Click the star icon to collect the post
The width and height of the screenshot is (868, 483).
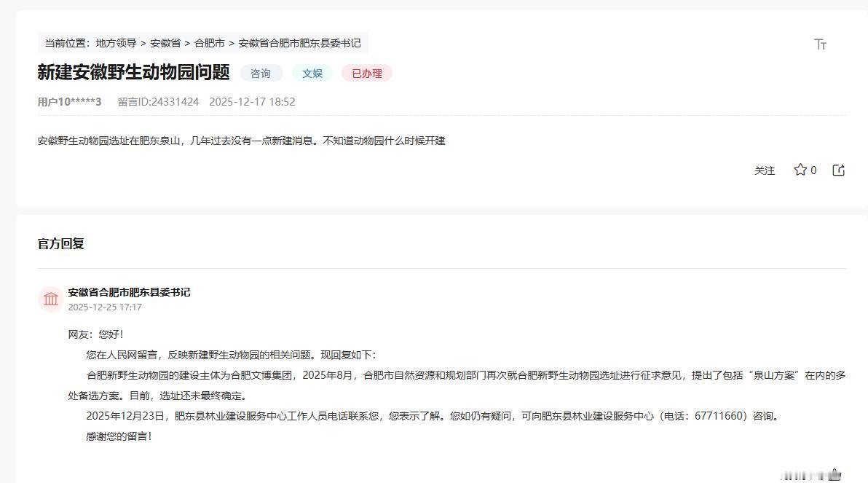801,169
